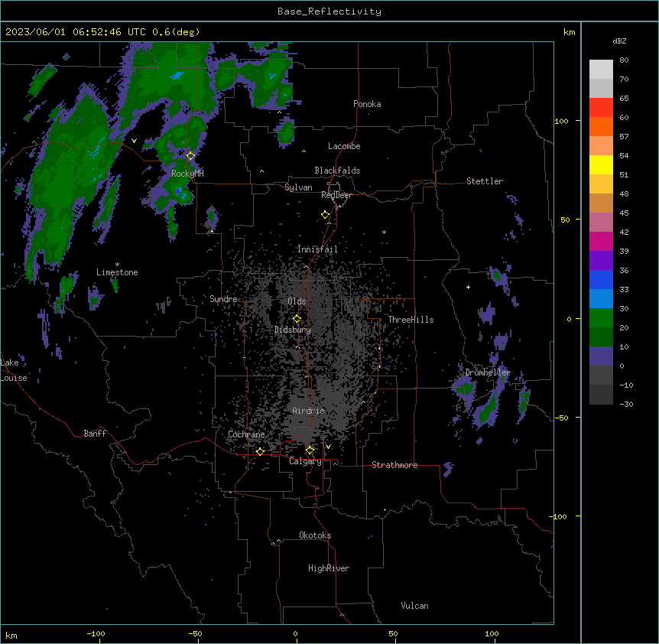659x644 pixels.
Task: Click the Drumheller city label
Action: (x=488, y=372)
